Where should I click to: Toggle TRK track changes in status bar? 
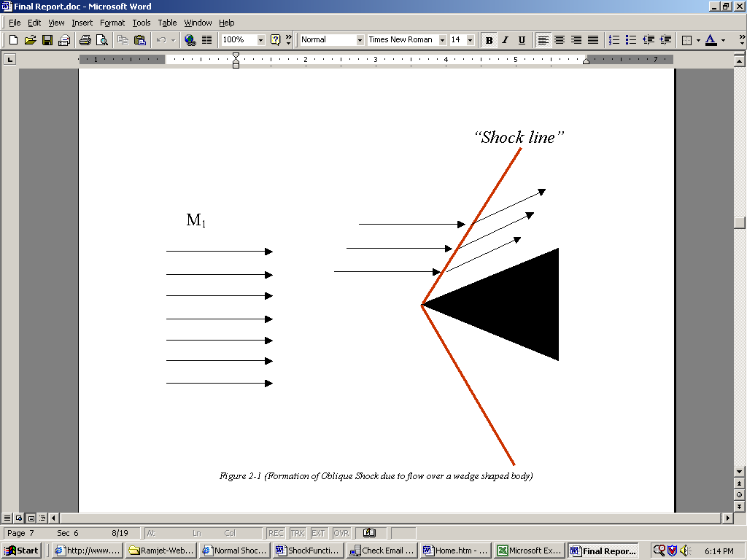[x=298, y=533]
